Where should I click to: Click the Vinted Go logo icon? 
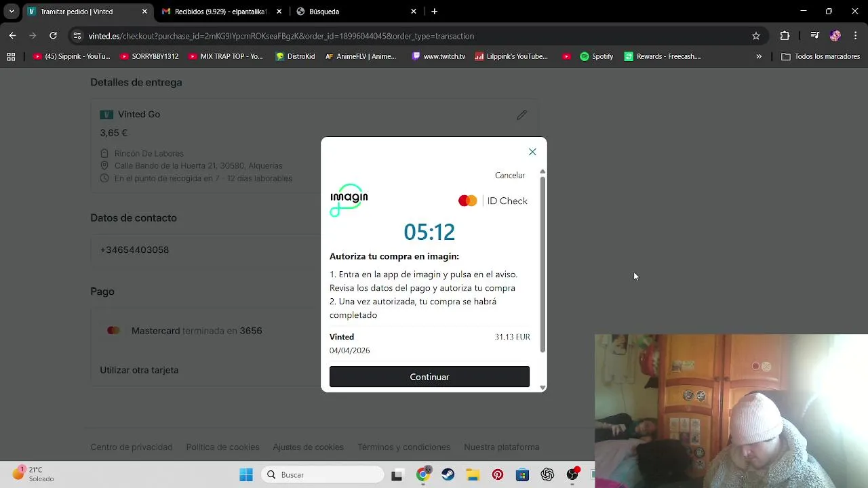[x=106, y=115]
